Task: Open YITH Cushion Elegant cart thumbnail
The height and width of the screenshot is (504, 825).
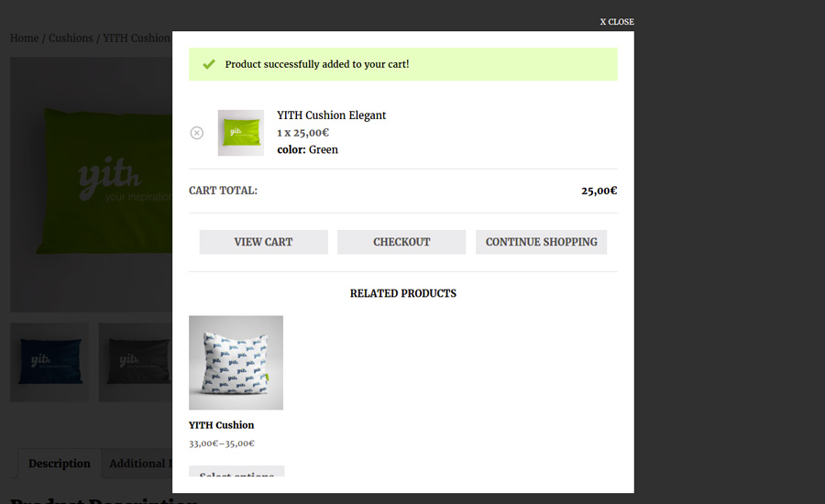Action: (x=241, y=133)
